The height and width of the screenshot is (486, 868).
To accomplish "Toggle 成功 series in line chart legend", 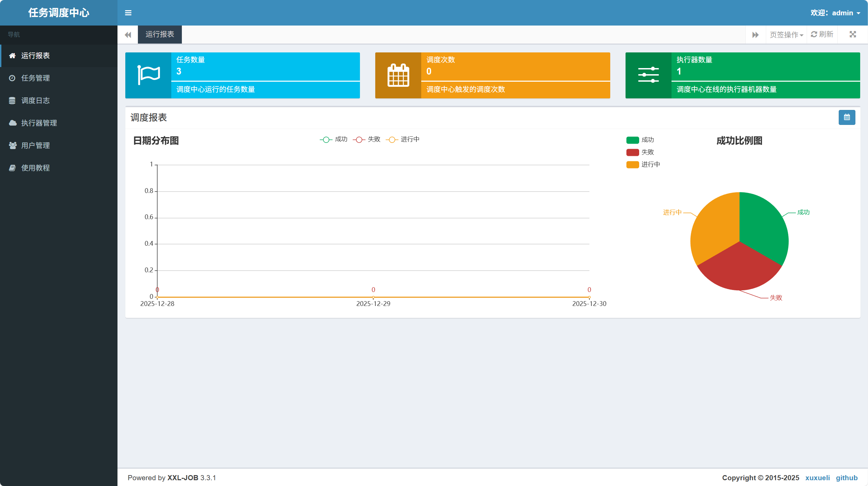I will tap(334, 140).
